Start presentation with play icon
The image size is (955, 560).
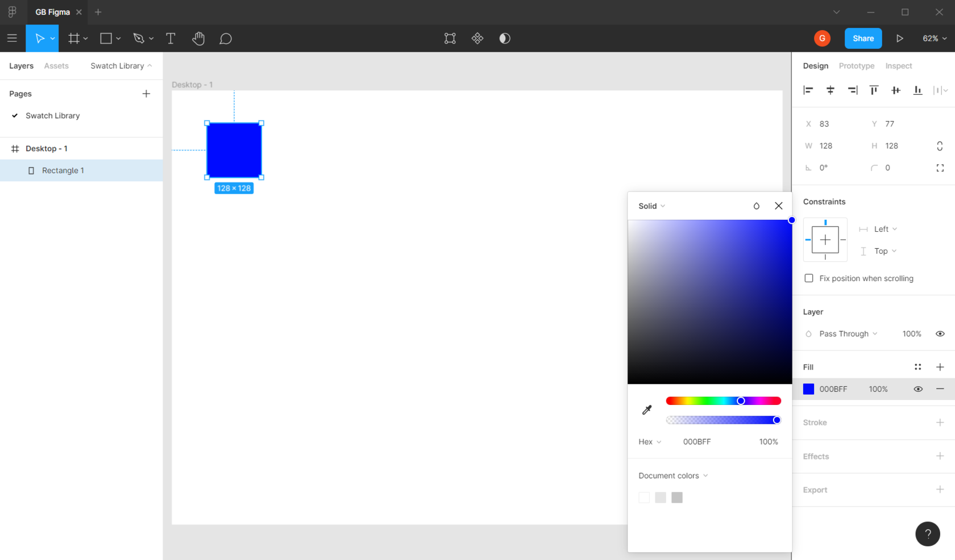pyautogui.click(x=900, y=38)
